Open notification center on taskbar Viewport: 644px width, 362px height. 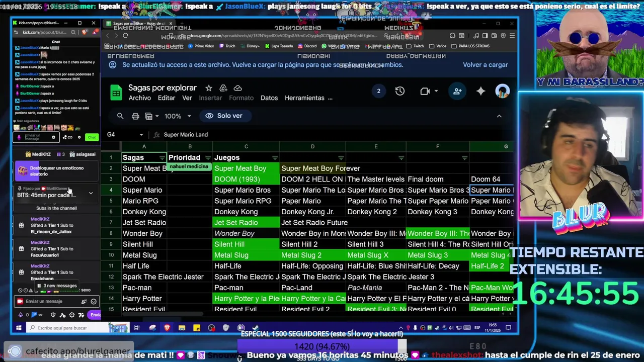508,328
